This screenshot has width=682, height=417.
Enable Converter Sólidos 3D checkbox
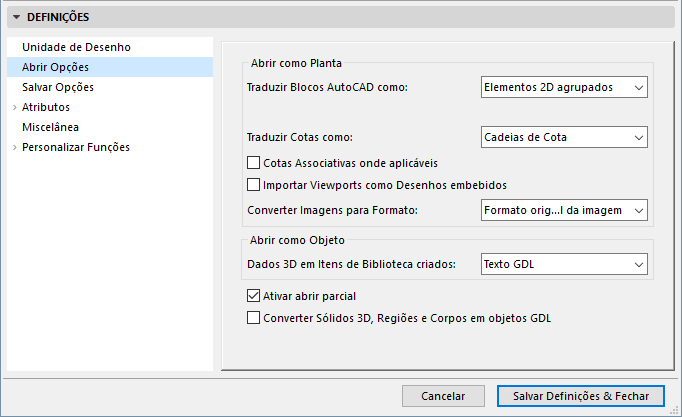253,318
